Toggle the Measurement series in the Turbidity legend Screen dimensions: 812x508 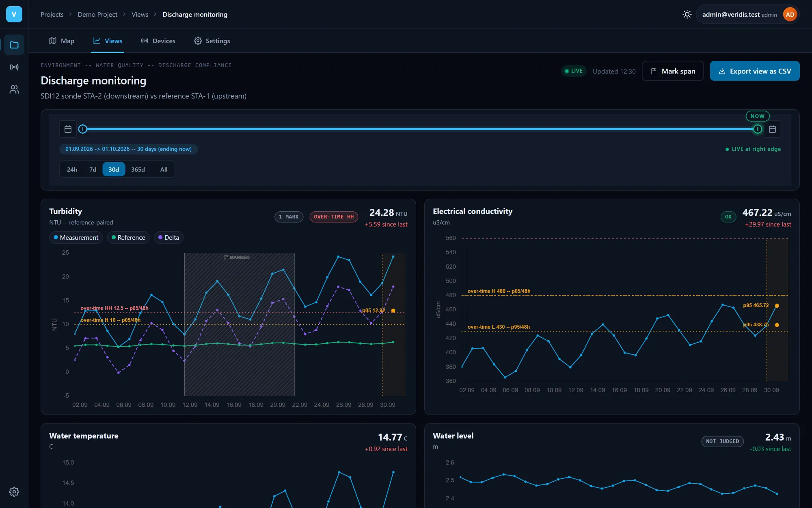tap(76, 237)
